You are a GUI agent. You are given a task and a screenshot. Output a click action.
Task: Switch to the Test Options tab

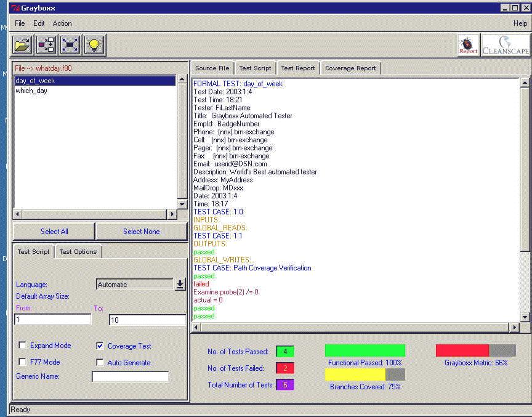(x=78, y=252)
